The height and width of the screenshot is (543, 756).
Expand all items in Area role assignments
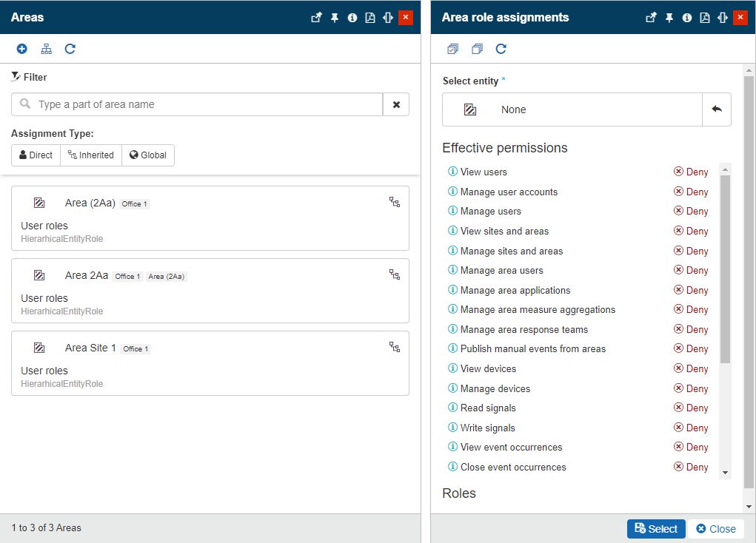[x=452, y=49]
